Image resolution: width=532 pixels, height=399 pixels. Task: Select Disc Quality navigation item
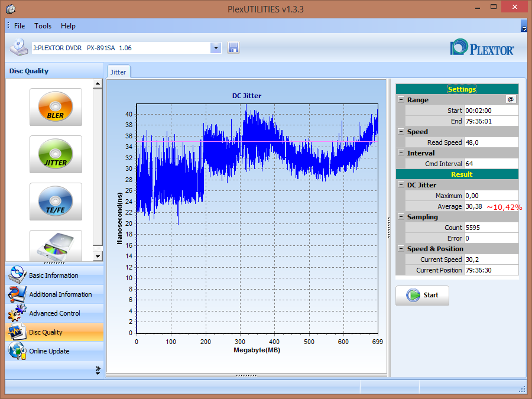coord(54,332)
